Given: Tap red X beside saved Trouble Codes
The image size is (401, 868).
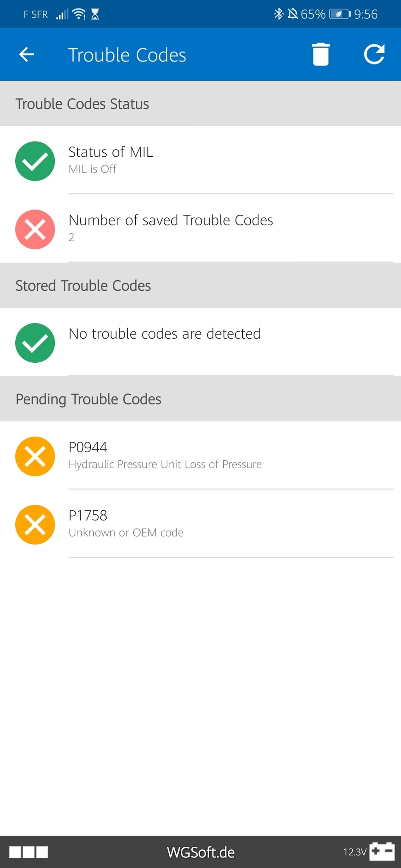Looking at the screenshot, I should [35, 229].
